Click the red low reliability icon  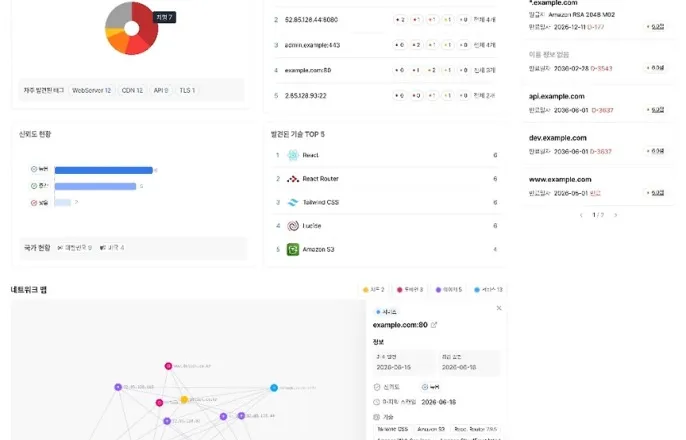34,203
